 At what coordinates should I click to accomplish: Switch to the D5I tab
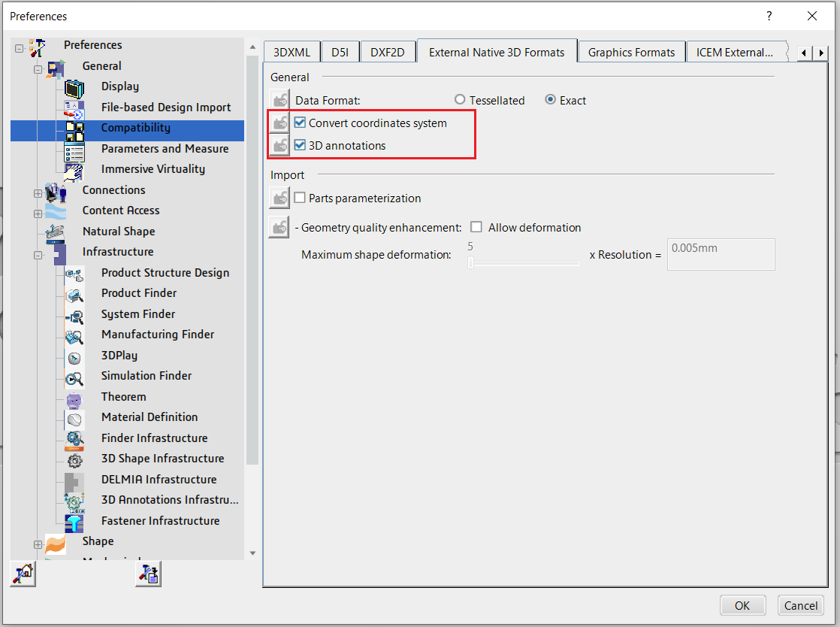coord(340,52)
